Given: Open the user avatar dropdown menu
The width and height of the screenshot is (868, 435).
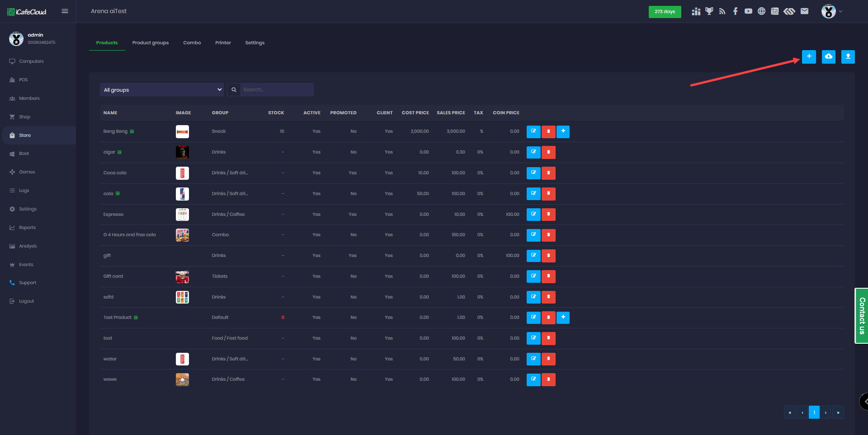Looking at the screenshot, I should click(x=831, y=11).
